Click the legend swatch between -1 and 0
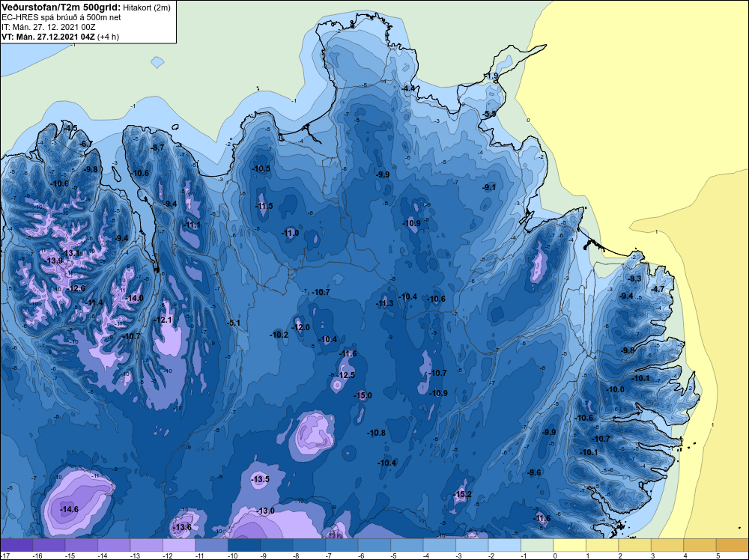Image resolution: width=749 pixels, height=560 pixels. pos(537,545)
